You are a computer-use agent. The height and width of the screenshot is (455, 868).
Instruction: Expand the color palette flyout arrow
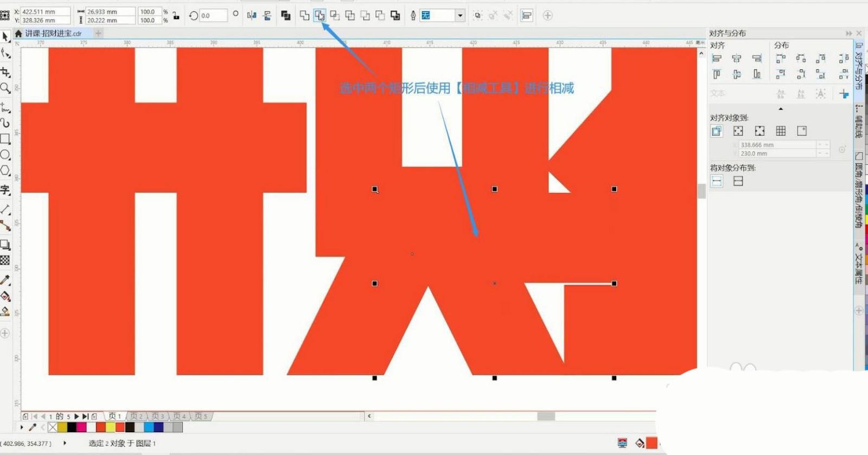(x=22, y=427)
